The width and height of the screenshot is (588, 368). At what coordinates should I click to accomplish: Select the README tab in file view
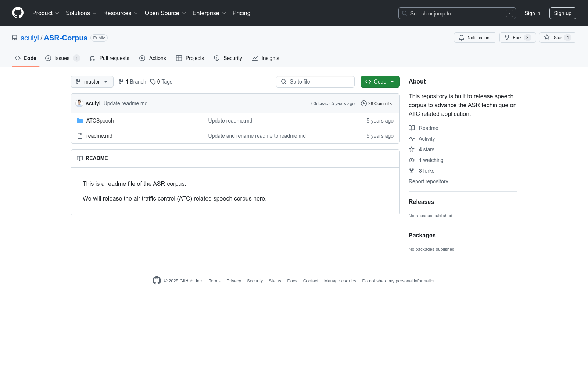[x=92, y=158]
